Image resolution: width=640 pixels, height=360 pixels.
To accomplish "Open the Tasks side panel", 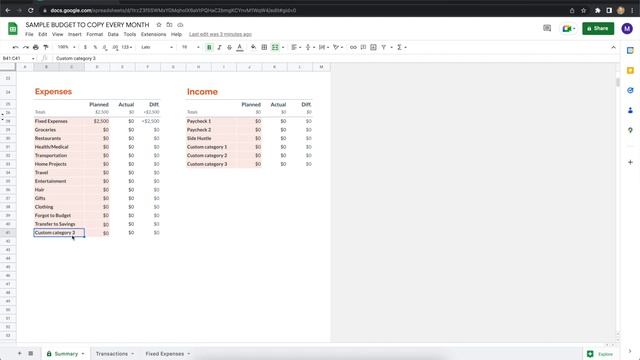I will (x=630, y=90).
